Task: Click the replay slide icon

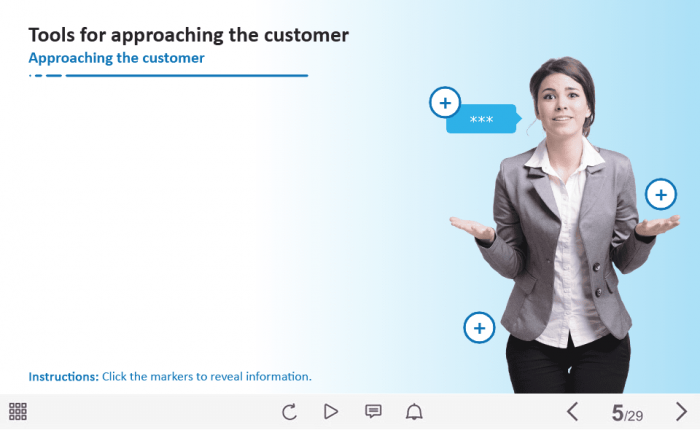Action: [289, 411]
